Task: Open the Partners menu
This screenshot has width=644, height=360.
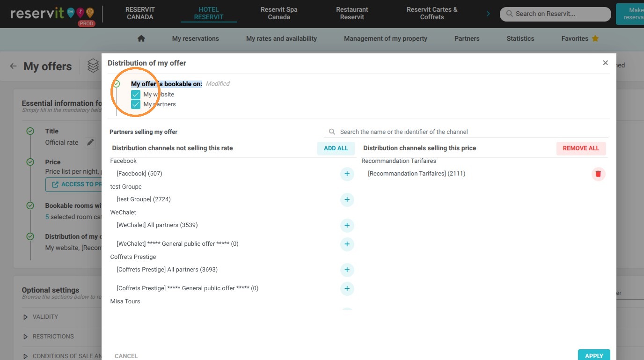Action: coord(467,38)
